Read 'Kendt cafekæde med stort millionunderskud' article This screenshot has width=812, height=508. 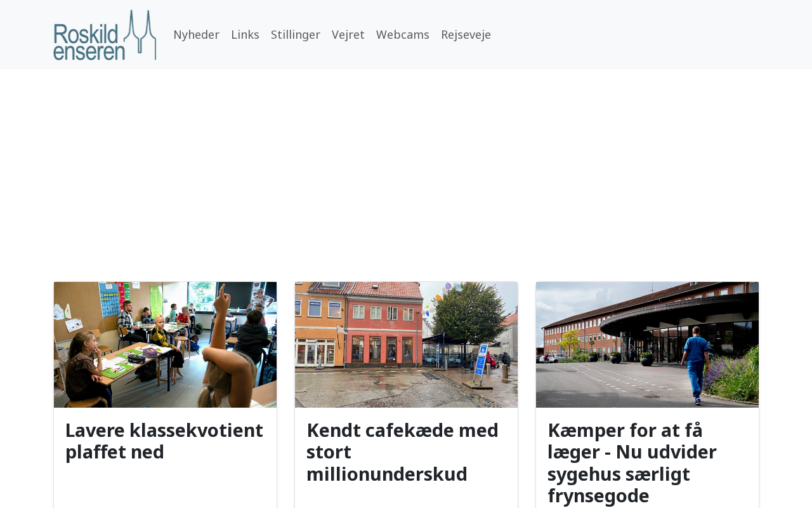pyautogui.click(x=402, y=452)
